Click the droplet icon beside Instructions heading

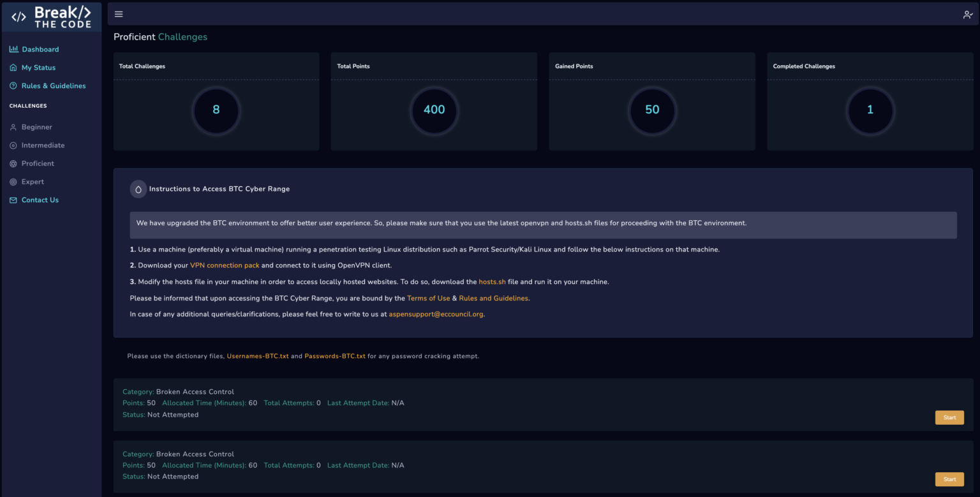138,189
